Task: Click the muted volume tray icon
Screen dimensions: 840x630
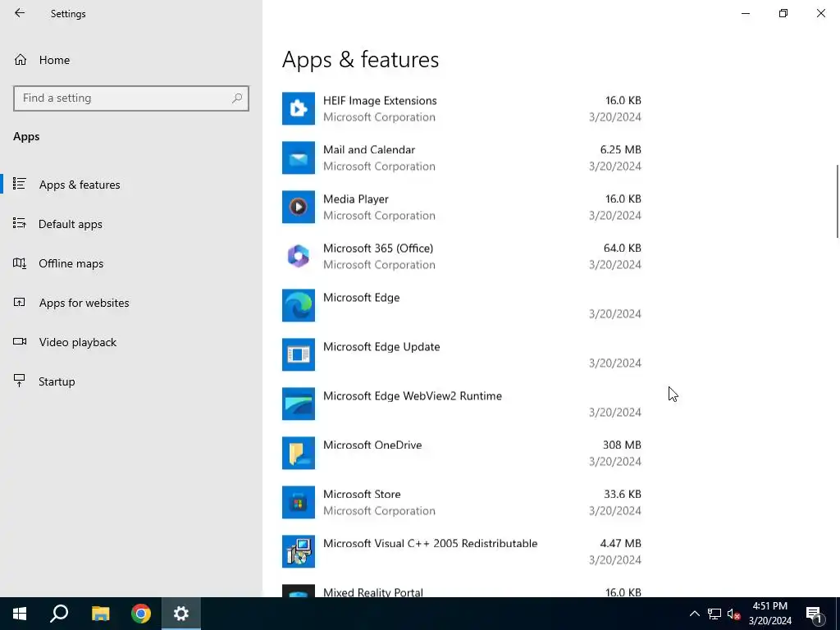Action: pos(734,614)
